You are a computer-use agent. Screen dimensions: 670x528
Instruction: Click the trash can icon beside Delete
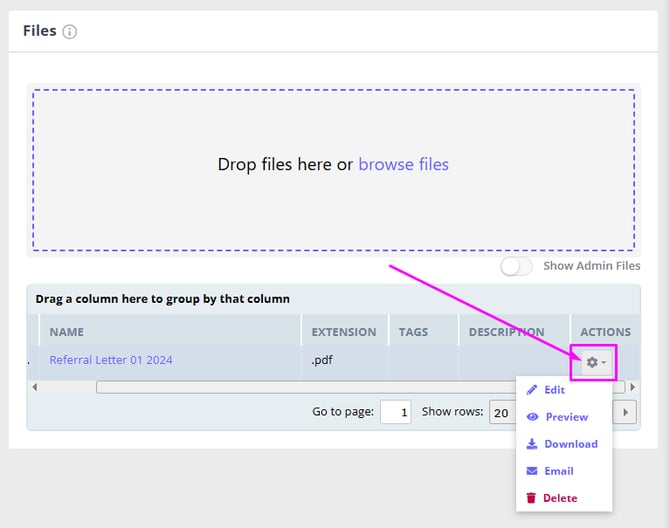point(532,498)
